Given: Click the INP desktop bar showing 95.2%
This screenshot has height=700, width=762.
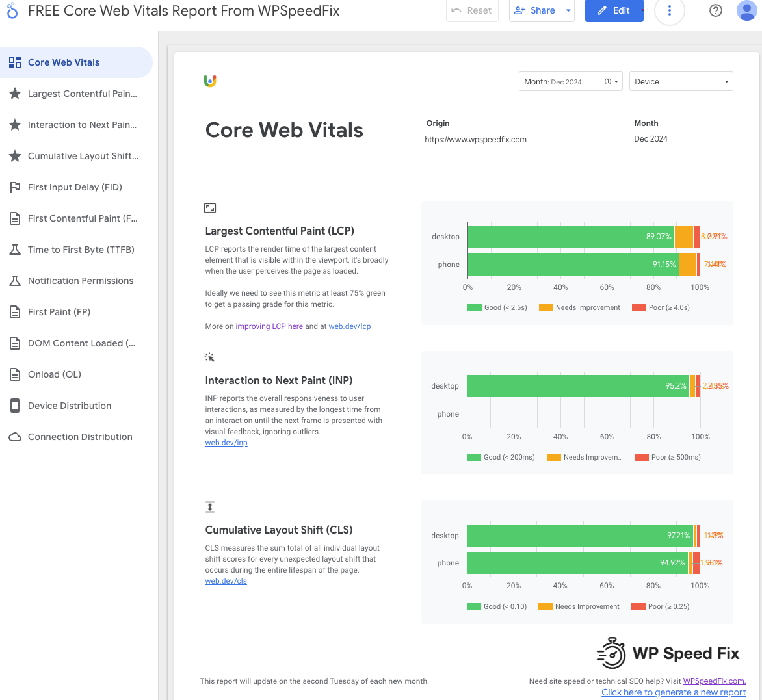Looking at the screenshot, I should point(578,385).
